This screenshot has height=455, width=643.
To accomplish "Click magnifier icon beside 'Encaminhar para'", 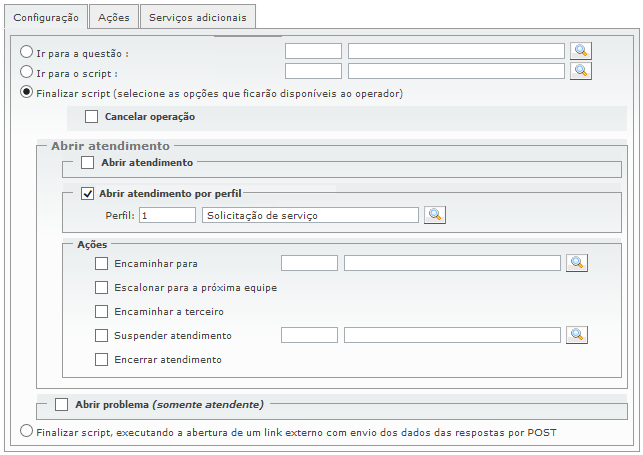I will point(577,263).
